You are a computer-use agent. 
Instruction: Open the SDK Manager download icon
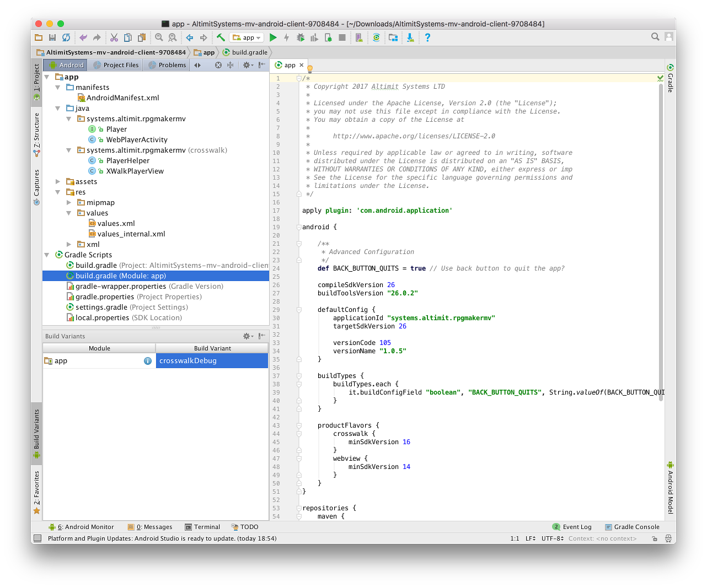click(x=410, y=37)
